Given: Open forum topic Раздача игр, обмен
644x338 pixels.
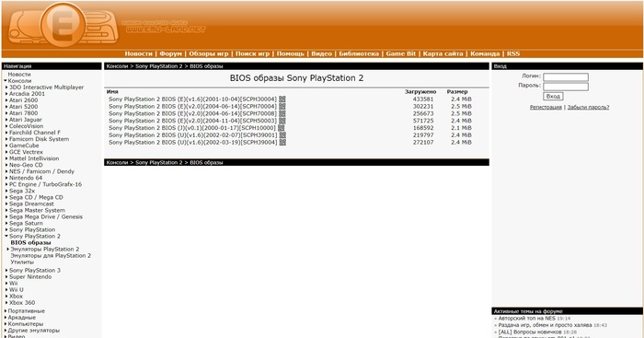Looking at the screenshot, I should click(x=545, y=325).
